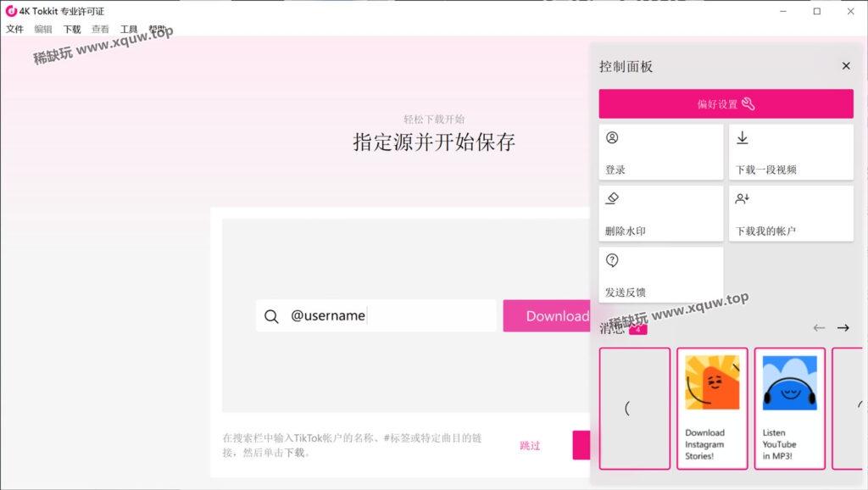Click the 下载我的帐户 tile
This screenshot has height=490, width=868.
pyautogui.click(x=791, y=213)
